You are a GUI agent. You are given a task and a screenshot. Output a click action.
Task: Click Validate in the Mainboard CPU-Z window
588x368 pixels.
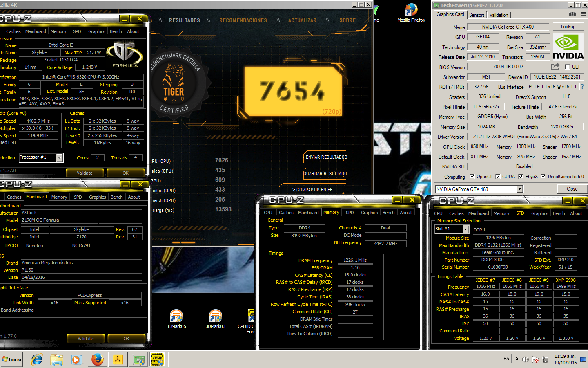tap(85, 339)
